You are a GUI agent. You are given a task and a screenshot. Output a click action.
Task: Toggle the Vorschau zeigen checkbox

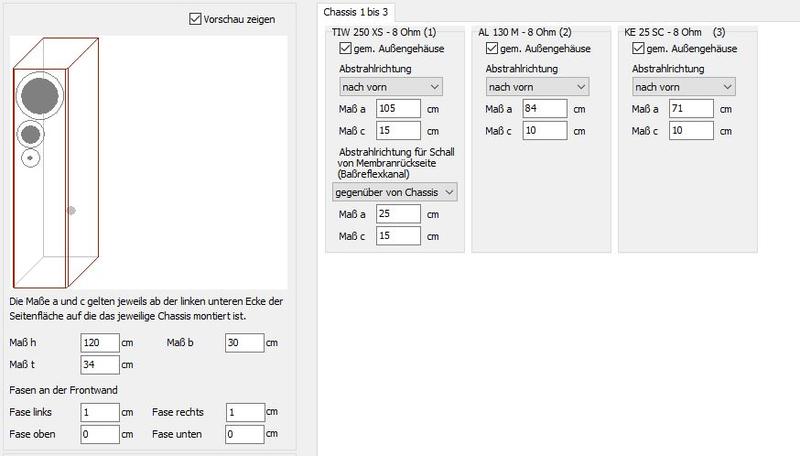(195, 19)
